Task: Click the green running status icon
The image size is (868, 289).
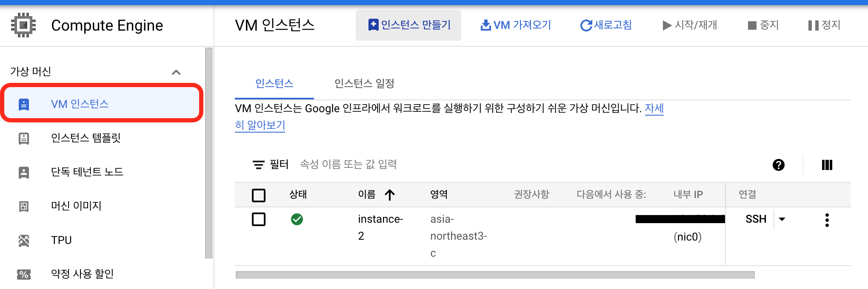Action: 297,219
